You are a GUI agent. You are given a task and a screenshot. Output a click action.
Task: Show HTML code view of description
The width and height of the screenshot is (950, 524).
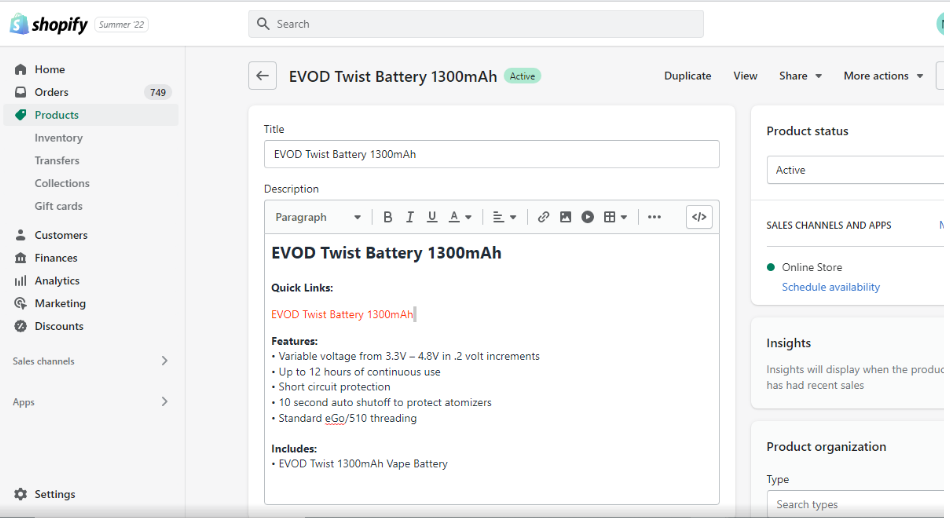tap(699, 217)
